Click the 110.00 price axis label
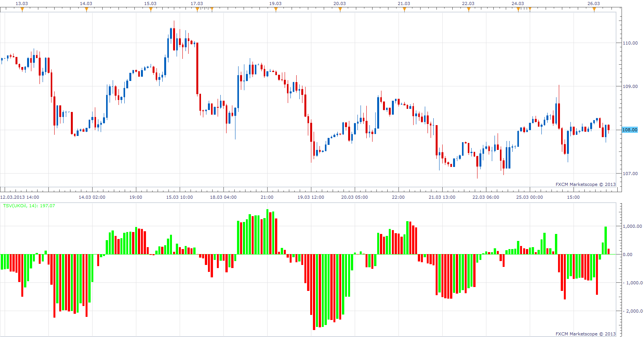 (630, 43)
